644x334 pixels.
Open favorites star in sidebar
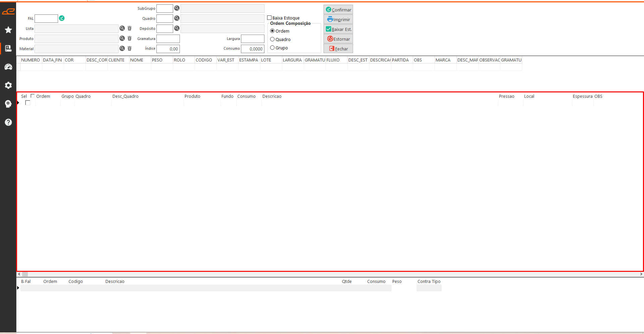tap(8, 30)
